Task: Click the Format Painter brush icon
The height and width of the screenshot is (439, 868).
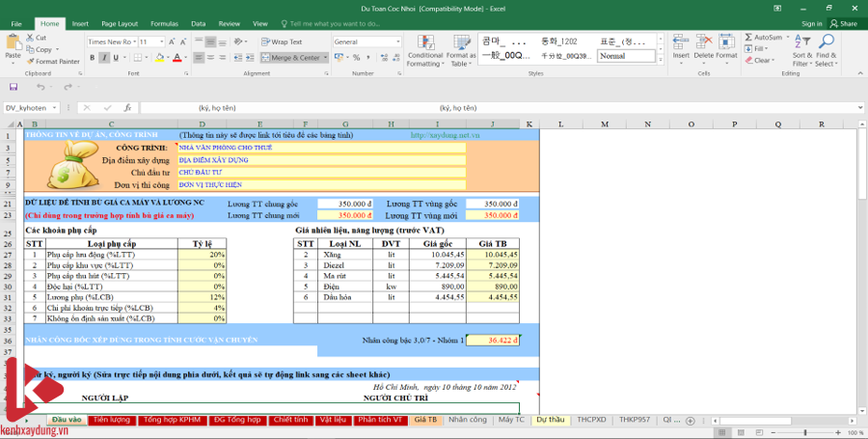Action: click(32, 61)
